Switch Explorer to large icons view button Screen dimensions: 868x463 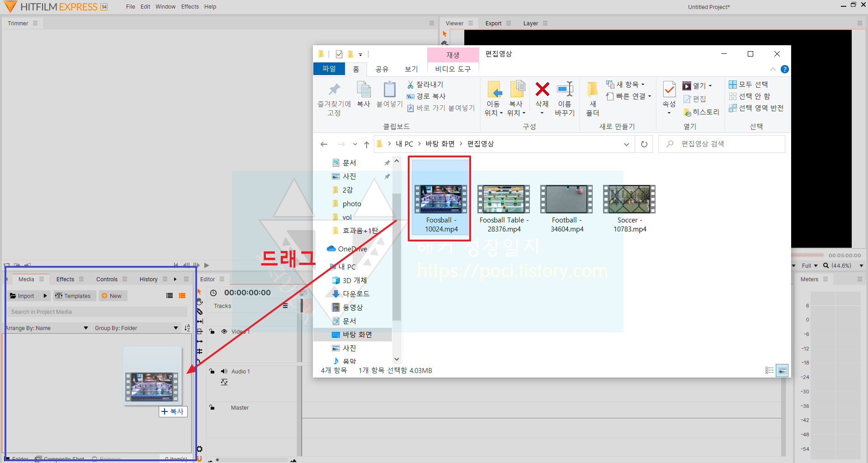[783, 371]
